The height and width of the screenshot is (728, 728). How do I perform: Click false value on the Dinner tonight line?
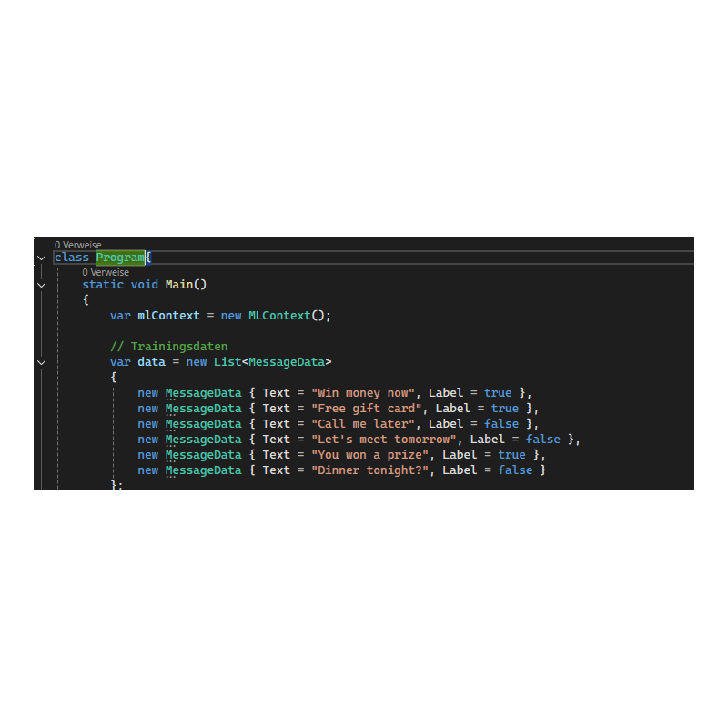pos(515,470)
